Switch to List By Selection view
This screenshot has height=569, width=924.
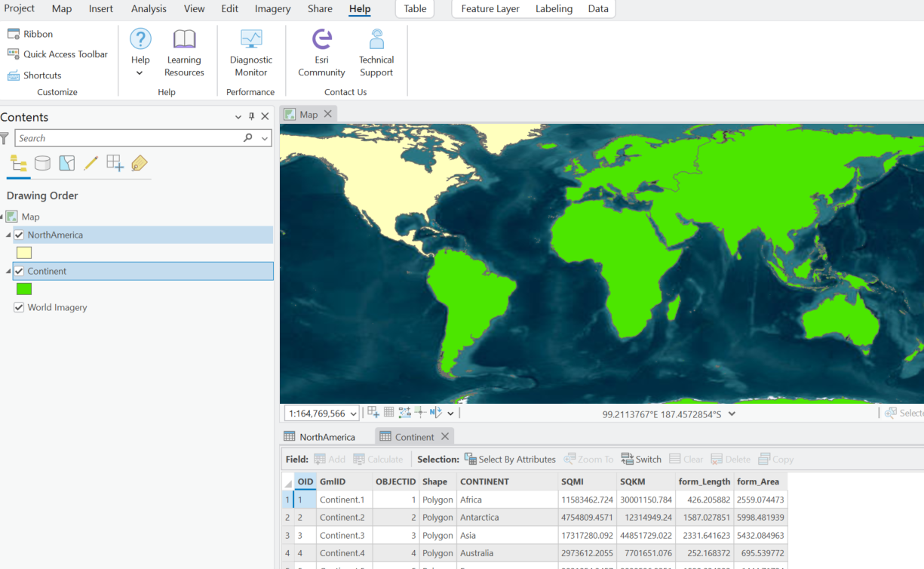(x=67, y=163)
